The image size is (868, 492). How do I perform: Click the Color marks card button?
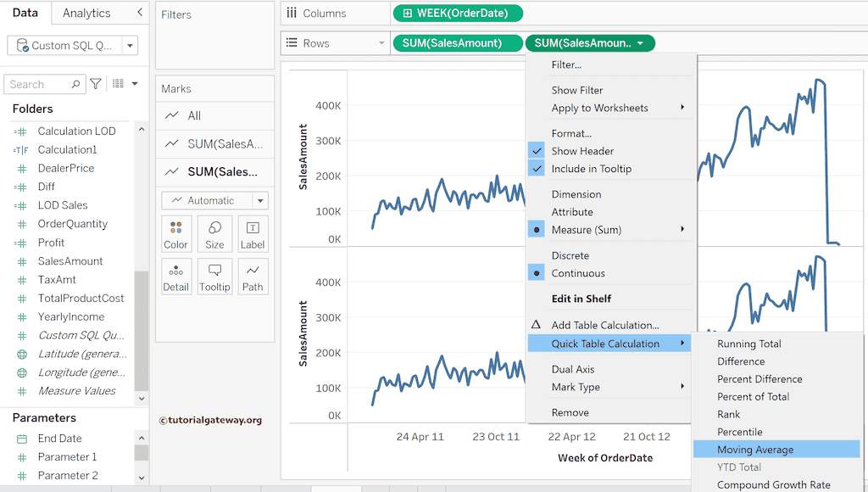pyautogui.click(x=175, y=234)
